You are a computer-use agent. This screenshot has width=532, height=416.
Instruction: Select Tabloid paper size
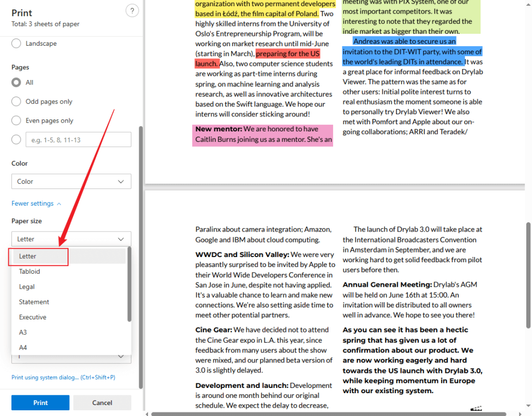coord(30,272)
